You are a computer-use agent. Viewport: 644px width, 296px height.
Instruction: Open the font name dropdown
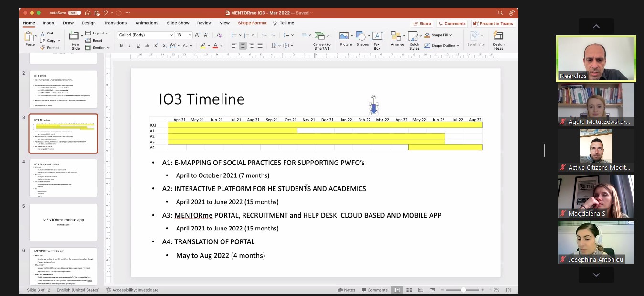click(171, 35)
